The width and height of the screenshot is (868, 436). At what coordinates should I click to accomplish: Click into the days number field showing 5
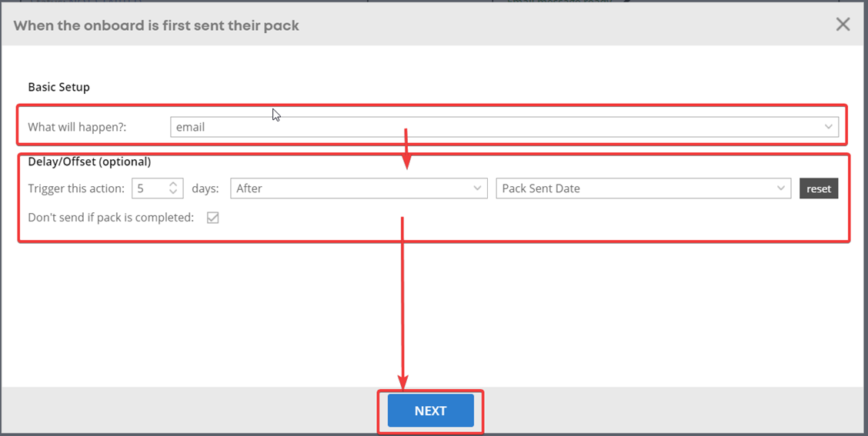click(157, 188)
